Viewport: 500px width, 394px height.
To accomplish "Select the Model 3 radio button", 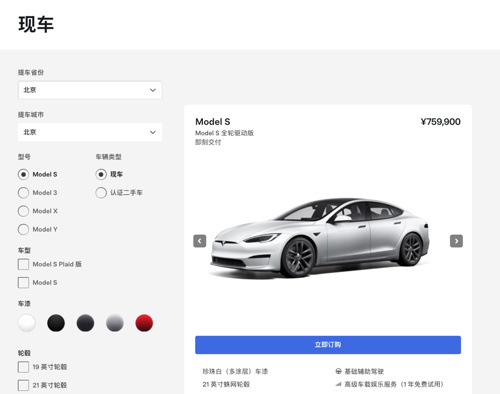I will tap(23, 193).
